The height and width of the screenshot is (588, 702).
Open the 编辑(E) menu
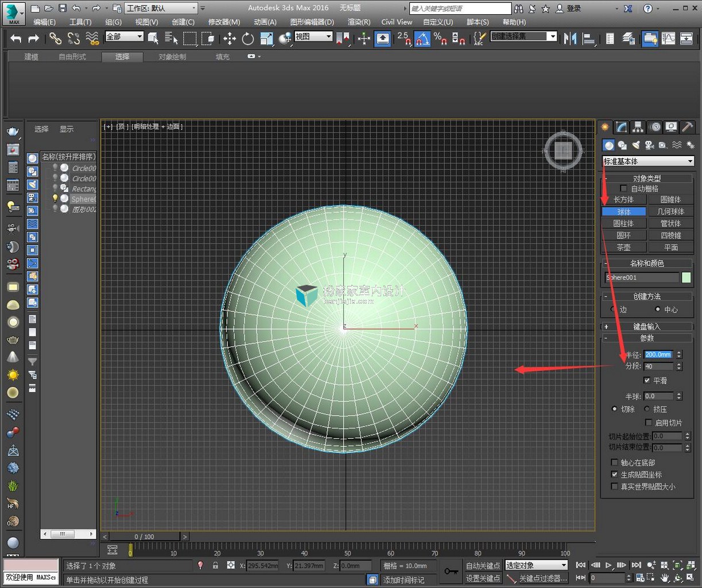coord(44,22)
